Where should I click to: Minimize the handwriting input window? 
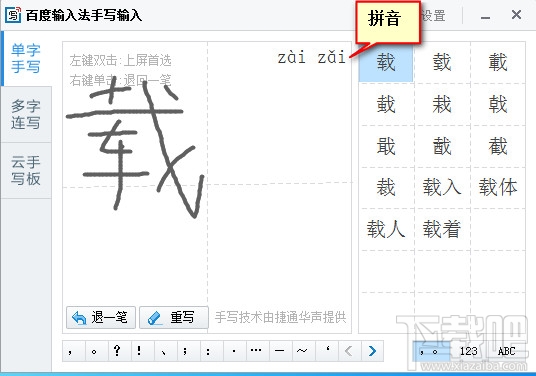[485, 16]
